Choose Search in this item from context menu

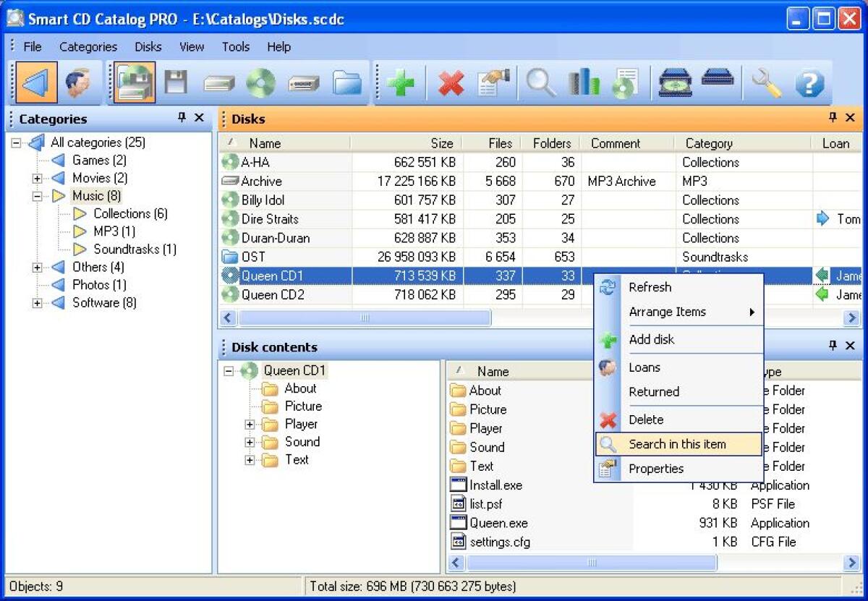click(676, 444)
